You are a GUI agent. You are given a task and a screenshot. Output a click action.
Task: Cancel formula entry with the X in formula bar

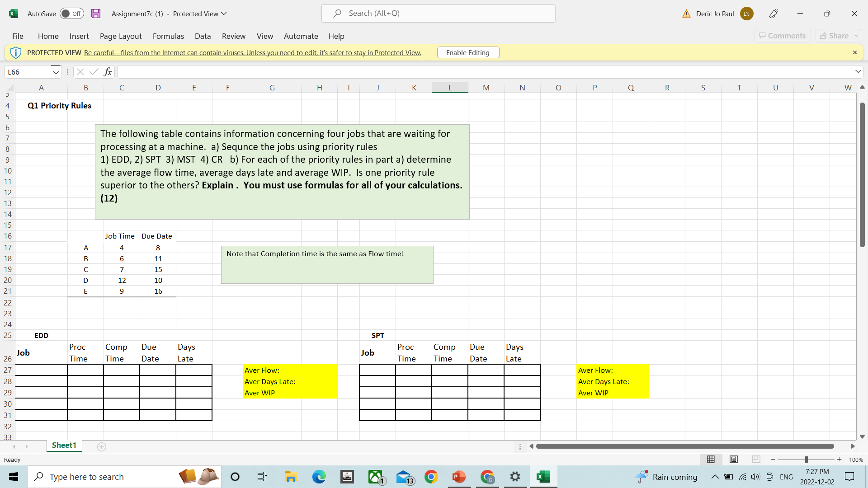tap(80, 71)
